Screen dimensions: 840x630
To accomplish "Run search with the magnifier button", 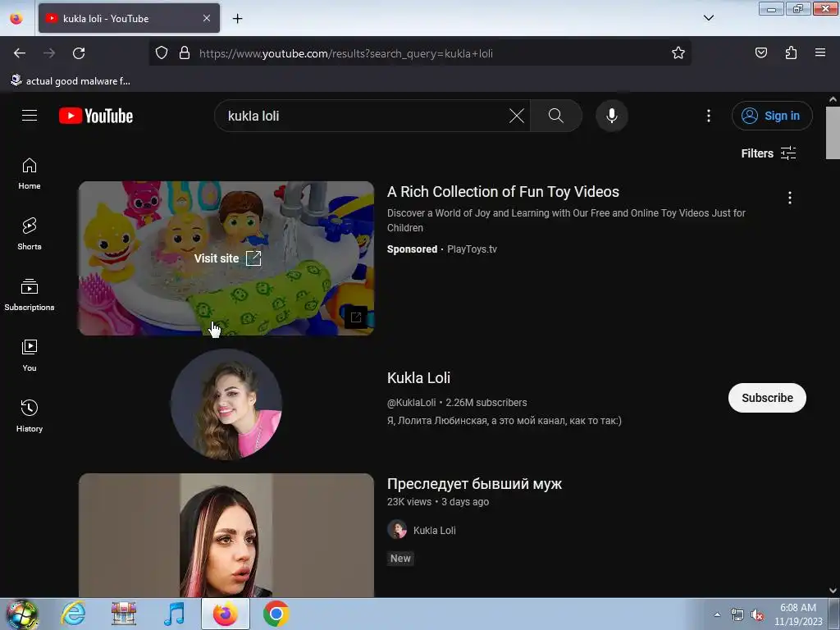I will pos(556,116).
